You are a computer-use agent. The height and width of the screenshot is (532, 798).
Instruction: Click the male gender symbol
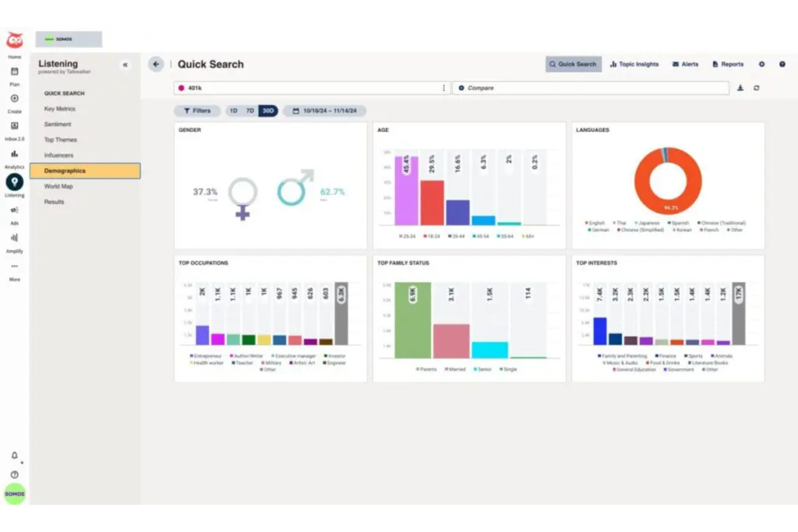pos(295,188)
